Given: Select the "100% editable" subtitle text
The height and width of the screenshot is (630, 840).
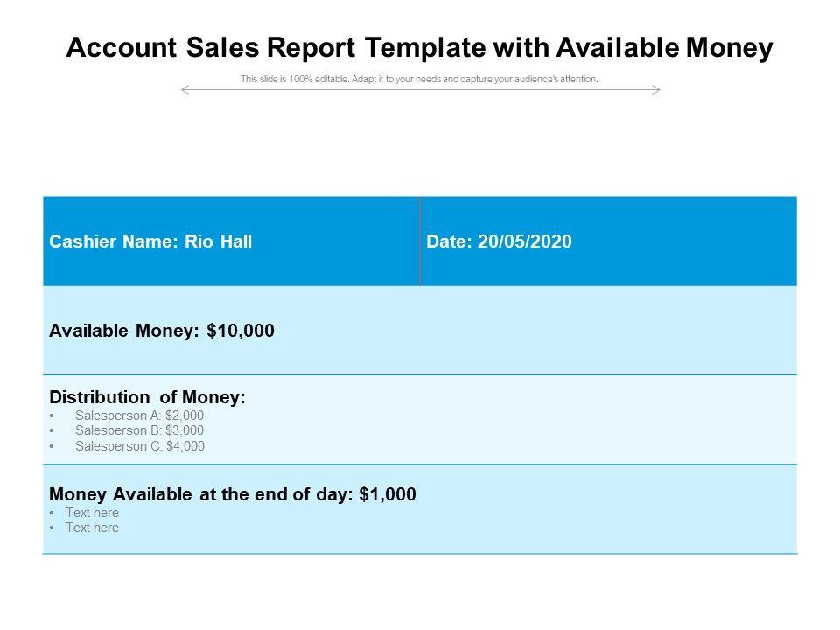Looking at the screenshot, I should pos(420,79).
